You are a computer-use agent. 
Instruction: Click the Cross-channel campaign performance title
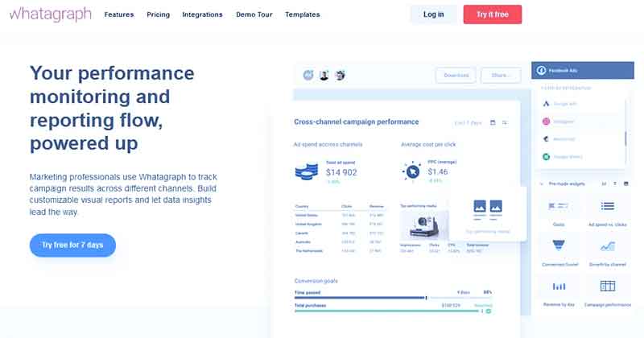[357, 122]
